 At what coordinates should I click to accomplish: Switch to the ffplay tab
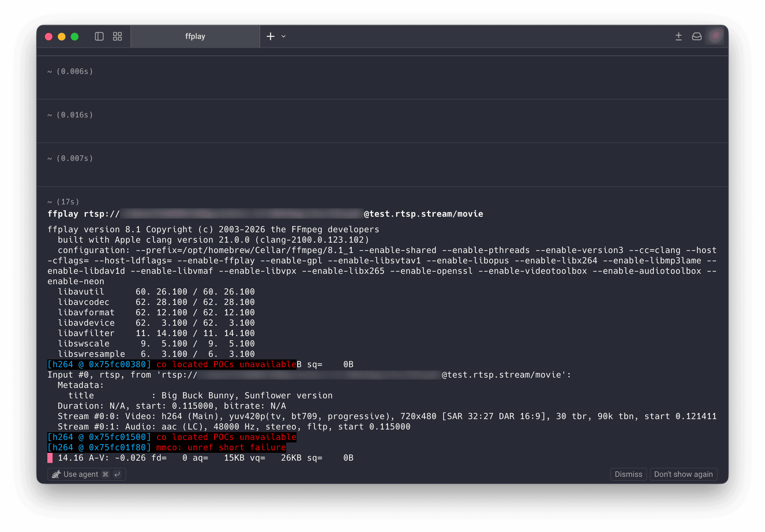click(195, 36)
